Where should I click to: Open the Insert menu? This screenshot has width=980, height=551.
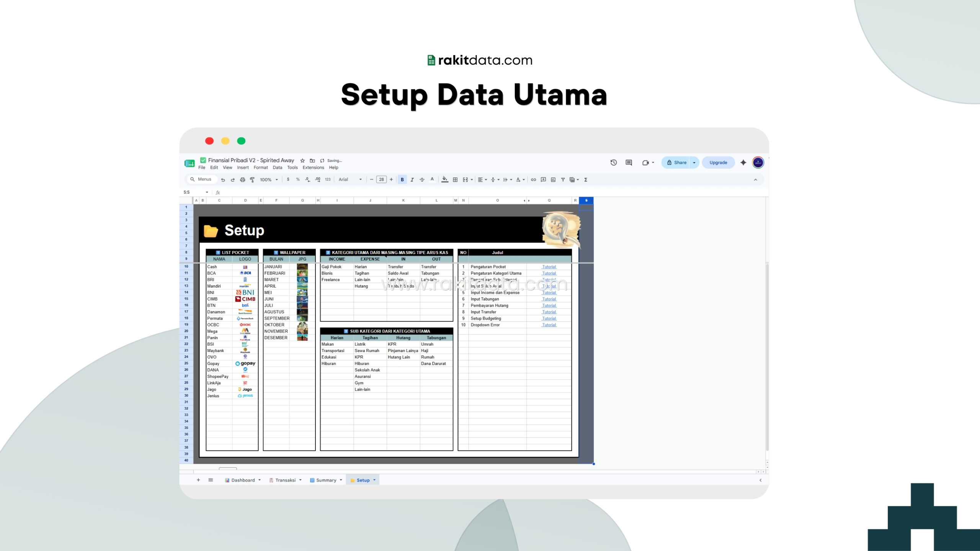click(243, 168)
